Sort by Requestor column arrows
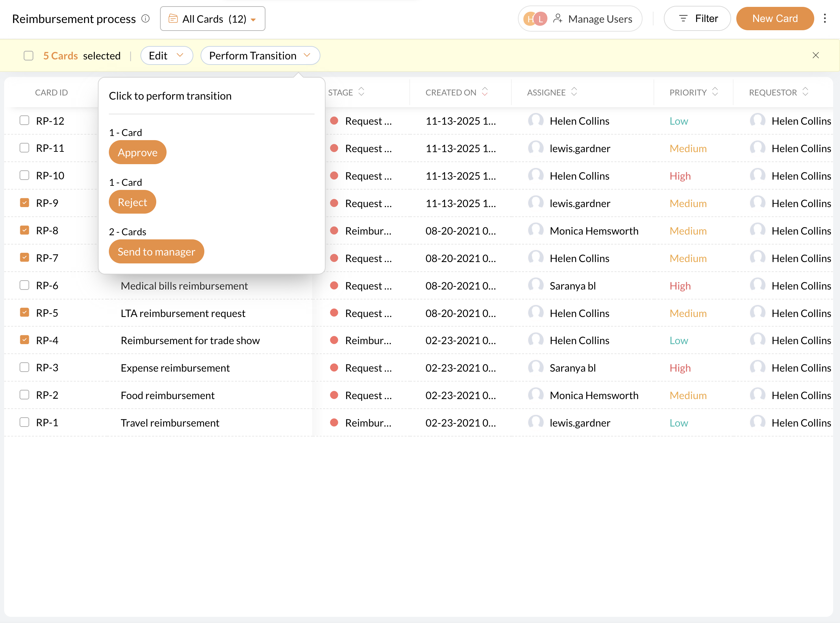Image resolution: width=840 pixels, height=623 pixels. [805, 92]
